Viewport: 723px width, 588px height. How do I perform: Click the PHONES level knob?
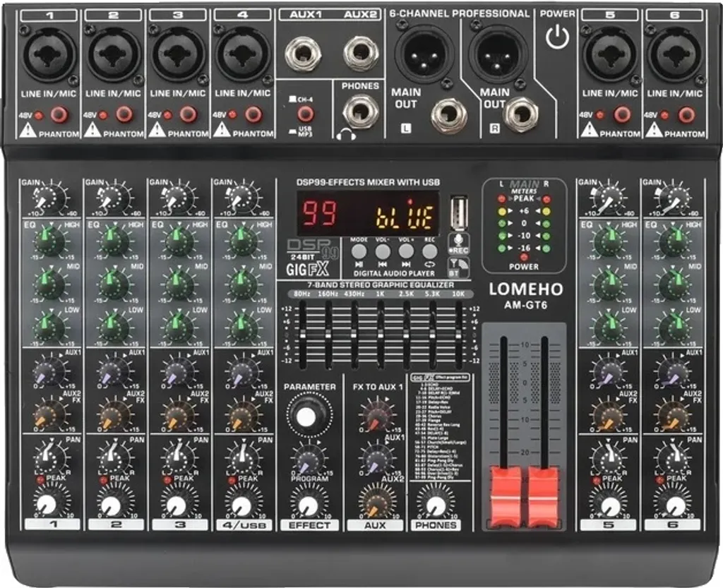tap(435, 505)
